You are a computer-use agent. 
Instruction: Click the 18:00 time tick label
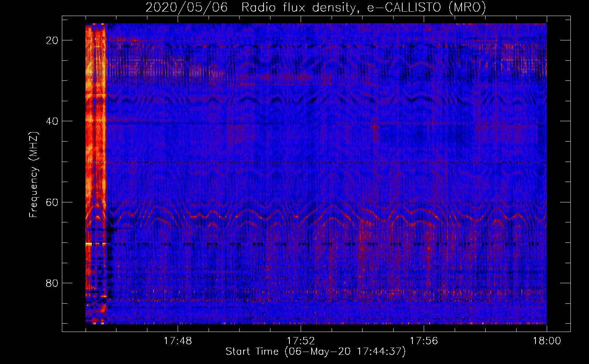click(547, 341)
